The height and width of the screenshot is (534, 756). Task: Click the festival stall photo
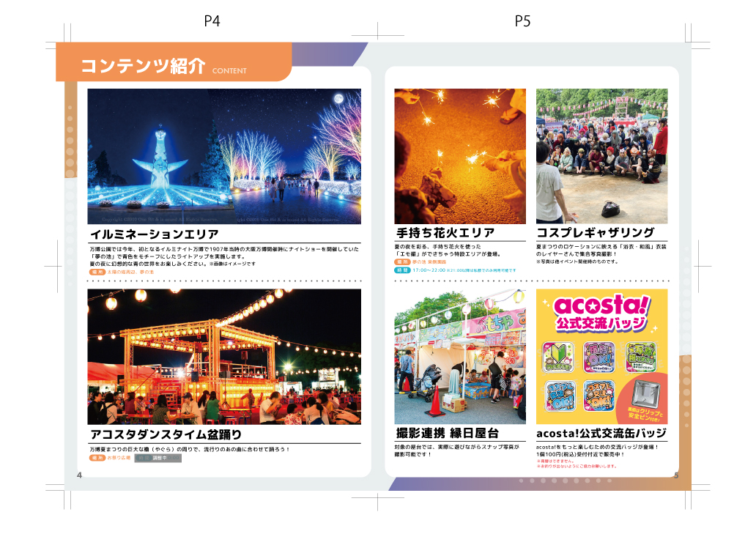coord(460,357)
